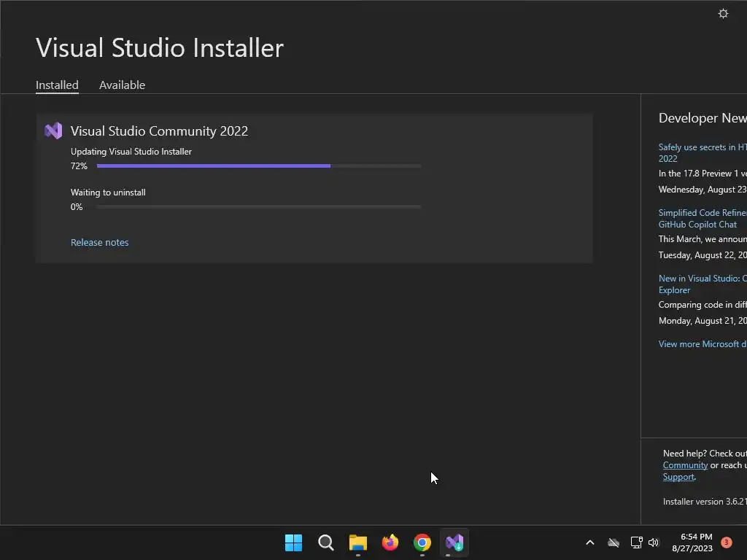
Task: Click the 'Waiting to uninstall' status text
Action: [108, 192]
